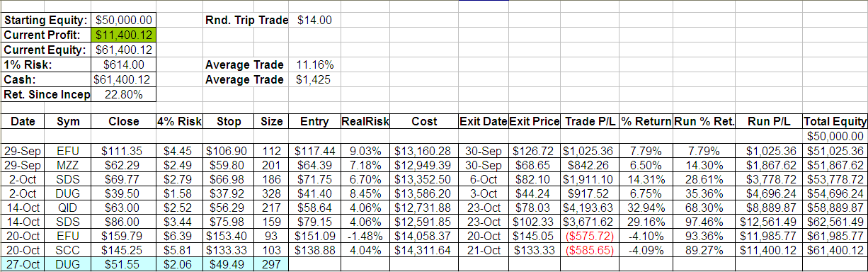Click the empty Entry cell for 27-Oct

coord(314,263)
